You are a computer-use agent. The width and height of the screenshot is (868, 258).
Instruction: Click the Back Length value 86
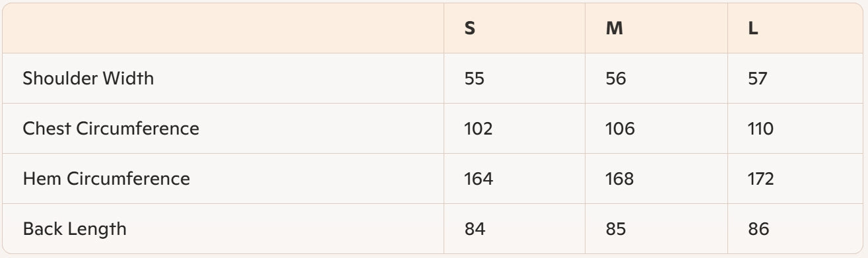click(x=759, y=229)
